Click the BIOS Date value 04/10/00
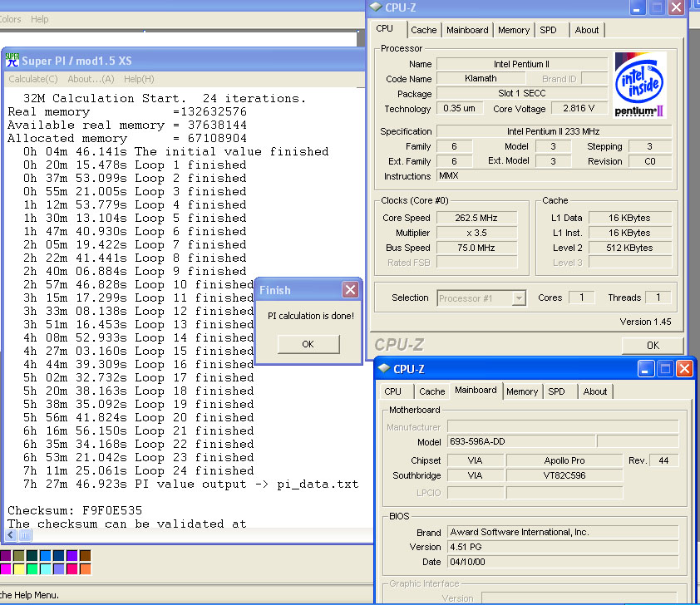 tap(563, 562)
